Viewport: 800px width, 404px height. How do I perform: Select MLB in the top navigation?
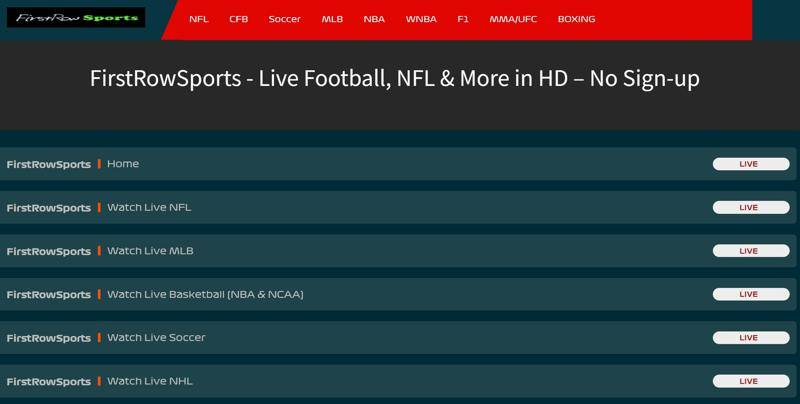click(332, 19)
